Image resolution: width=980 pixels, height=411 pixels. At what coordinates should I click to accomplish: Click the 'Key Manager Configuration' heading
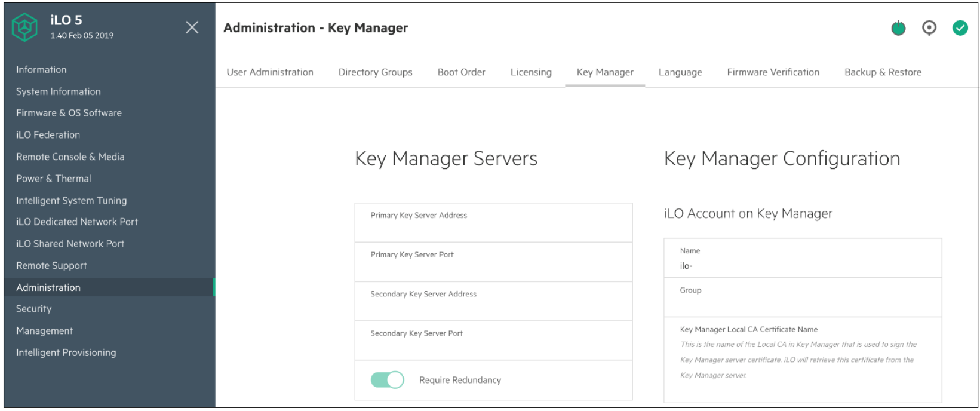[782, 159]
